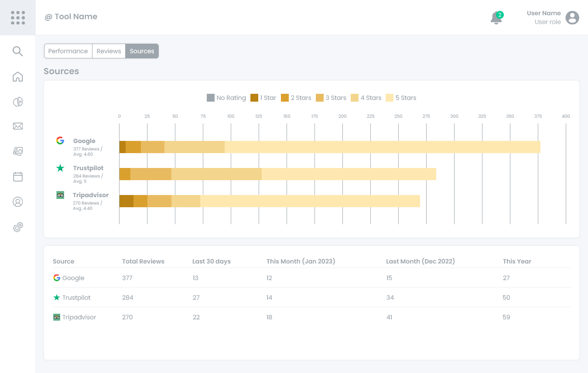Sort by Last Month (Dec 2022) header
This screenshot has width=588, height=373.
[x=420, y=261]
